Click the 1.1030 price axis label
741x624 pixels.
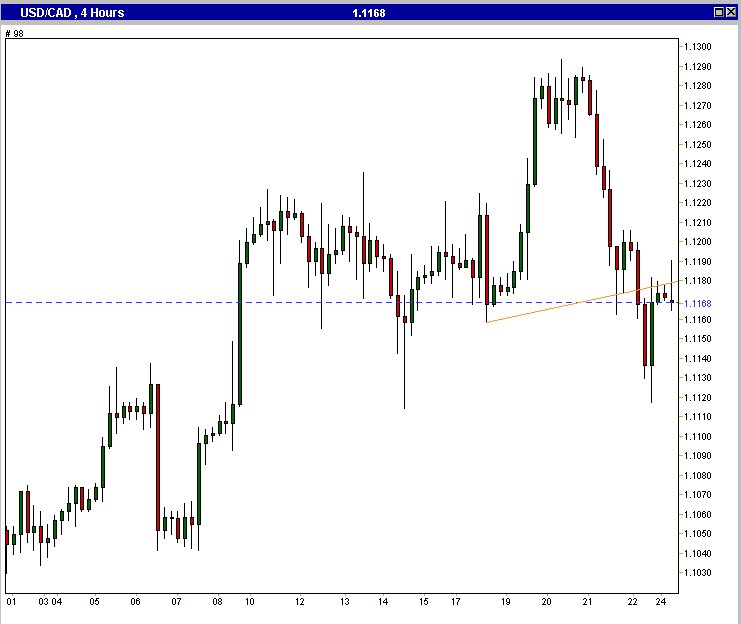point(698,572)
